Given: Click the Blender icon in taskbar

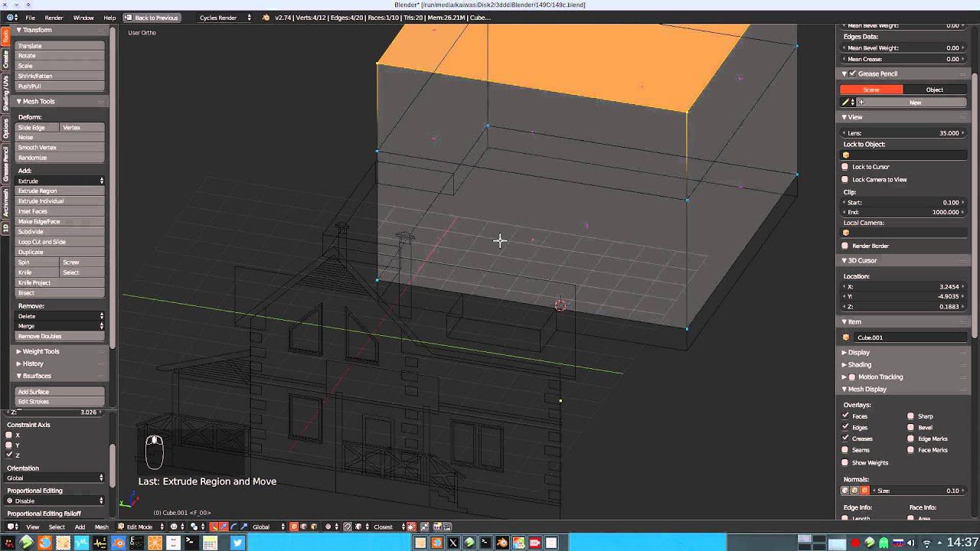Looking at the screenshot, I should [x=119, y=543].
